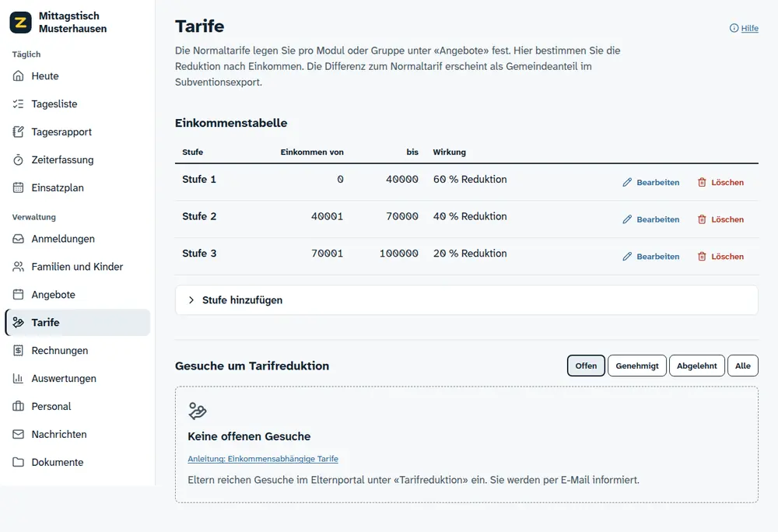778x532 pixels.
Task: Click the receipt icon beside Rechnungen
Action: (x=19, y=351)
